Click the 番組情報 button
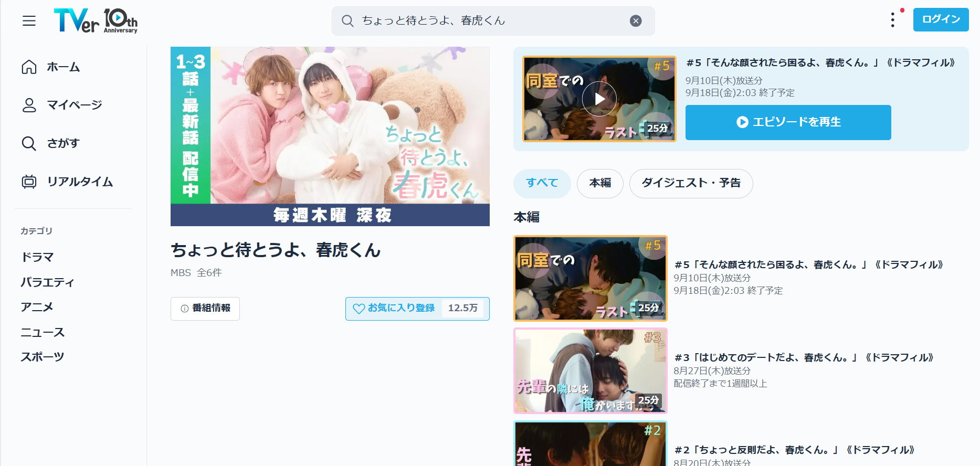The height and width of the screenshot is (466, 980). pyautogui.click(x=205, y=309)
